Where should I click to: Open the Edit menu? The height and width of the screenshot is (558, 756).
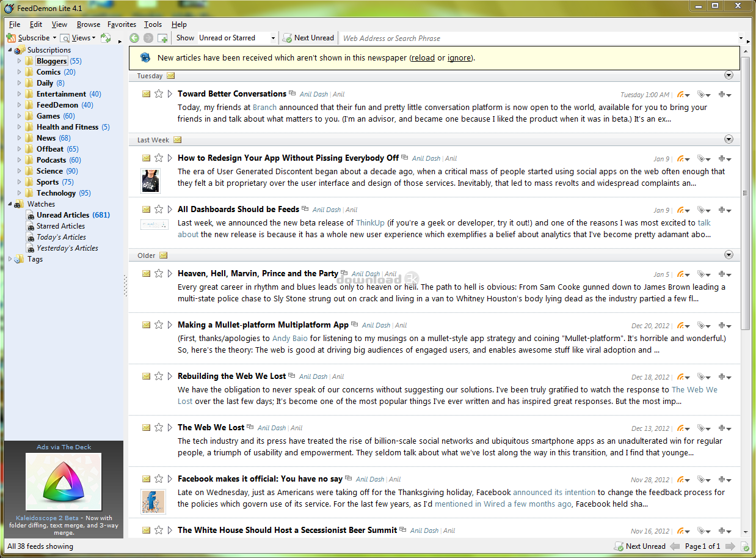(x=36, y=24)
